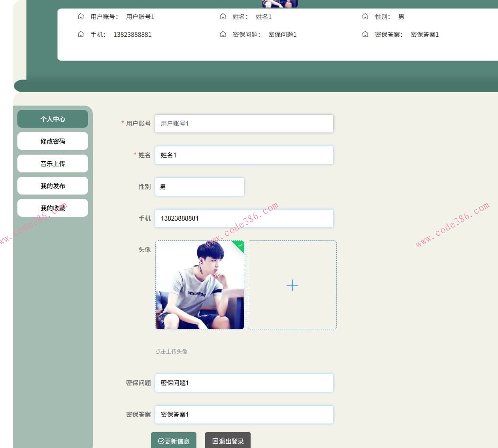Open the 修改密码 sidebar menu

point(53,141)
